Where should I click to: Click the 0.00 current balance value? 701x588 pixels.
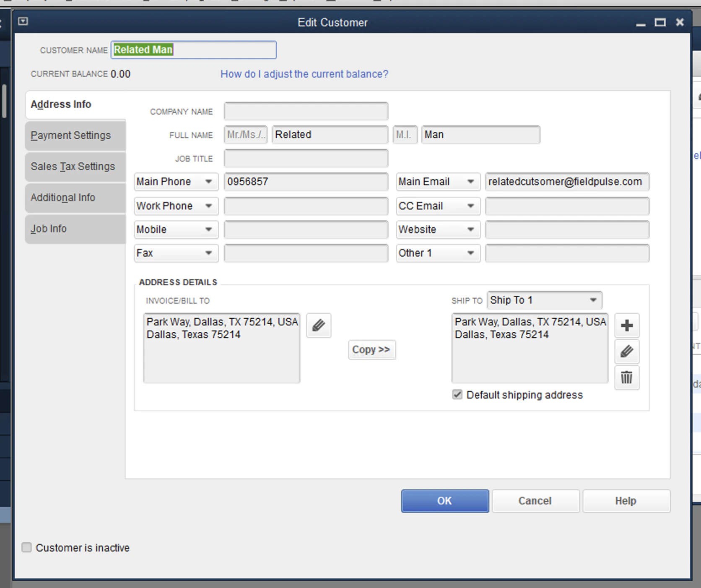click(x=120, y=74)
